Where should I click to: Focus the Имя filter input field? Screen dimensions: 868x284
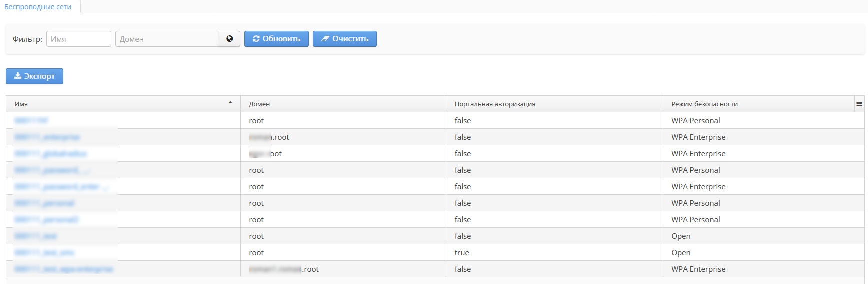79,39
